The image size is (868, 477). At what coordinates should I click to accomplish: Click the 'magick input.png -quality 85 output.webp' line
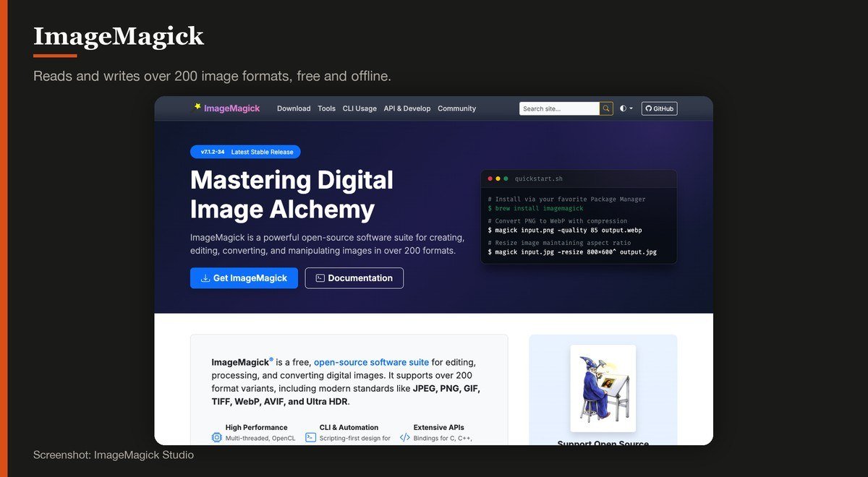[565, 231]
